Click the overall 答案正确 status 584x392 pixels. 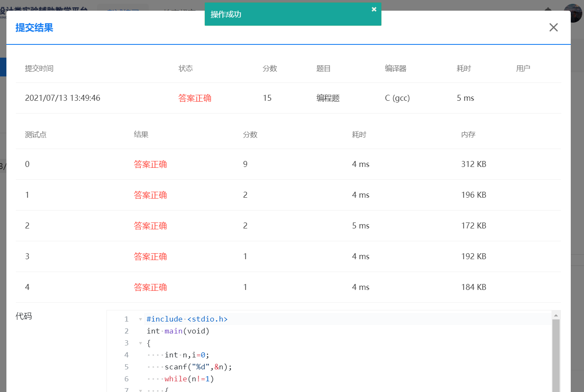coord(195,98)
